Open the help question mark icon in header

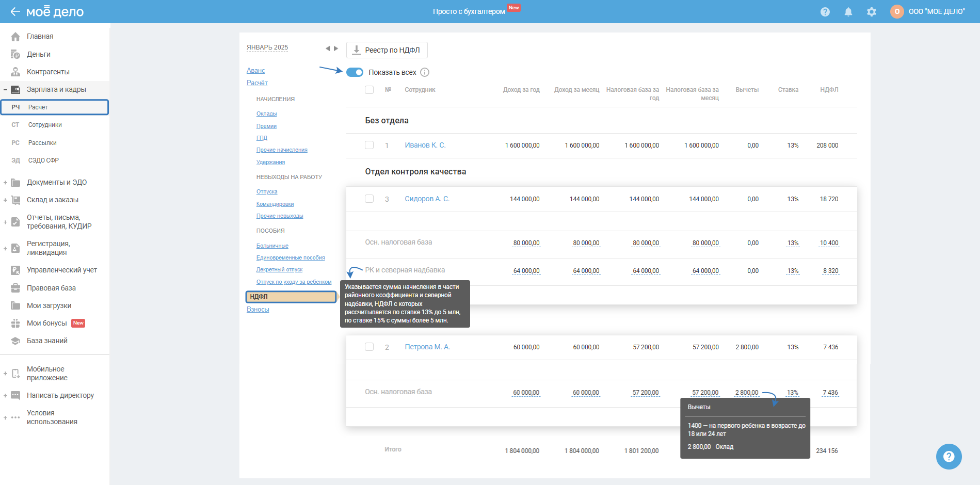(x=825, y=12)
